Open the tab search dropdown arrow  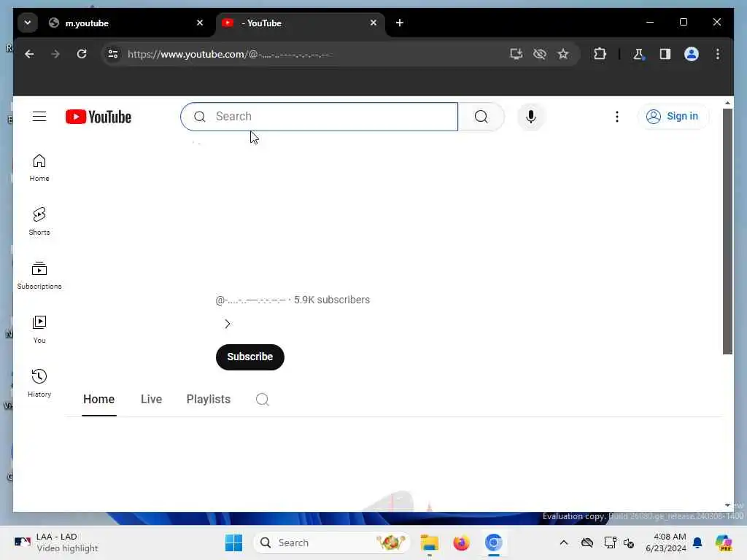point(28,23)
